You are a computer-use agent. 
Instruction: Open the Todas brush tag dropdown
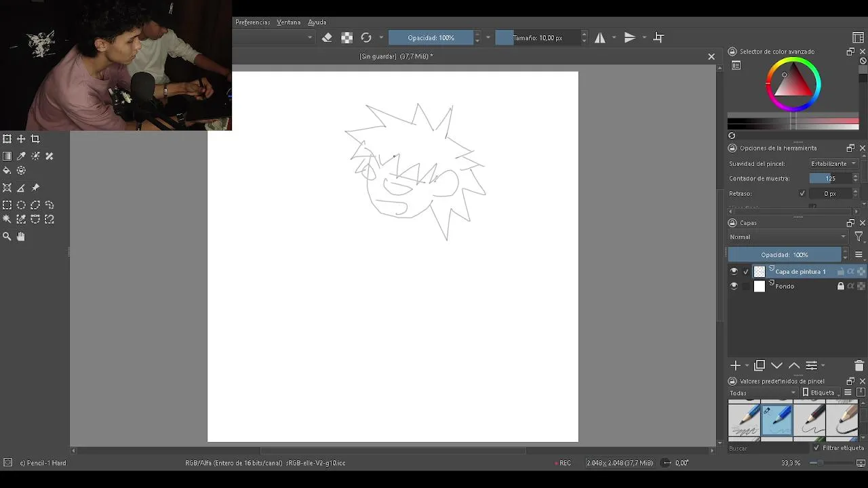pos(764,393)
